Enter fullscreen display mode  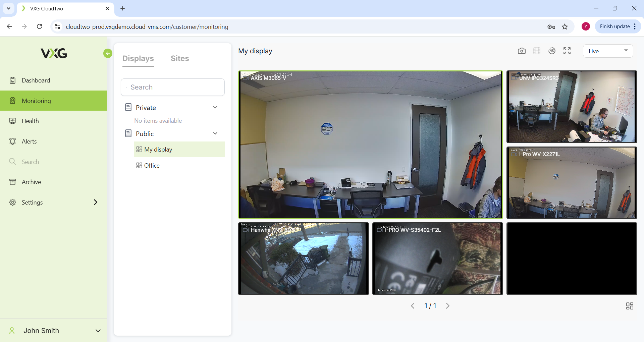point(567,51)
